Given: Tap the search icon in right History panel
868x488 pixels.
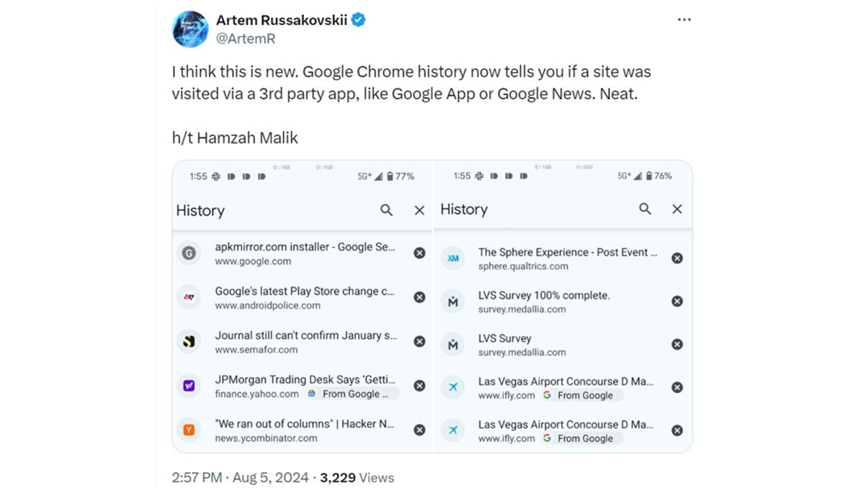Looking at the screenshot, I should [x=645, y=209].
